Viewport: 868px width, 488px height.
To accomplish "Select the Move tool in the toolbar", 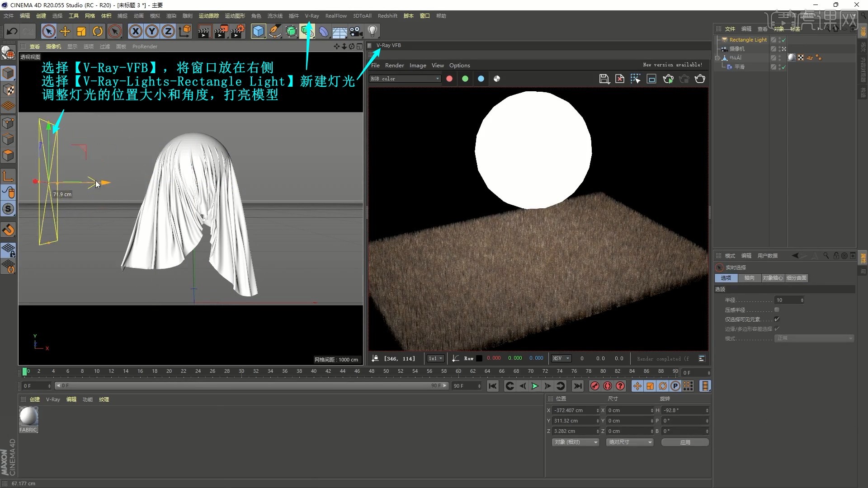I will click(x=65, y=31).
